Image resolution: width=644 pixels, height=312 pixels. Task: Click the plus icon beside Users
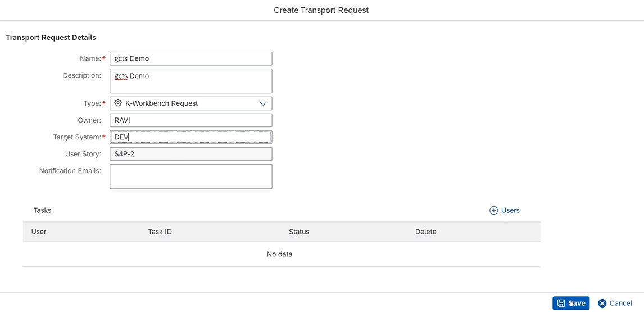494,210
